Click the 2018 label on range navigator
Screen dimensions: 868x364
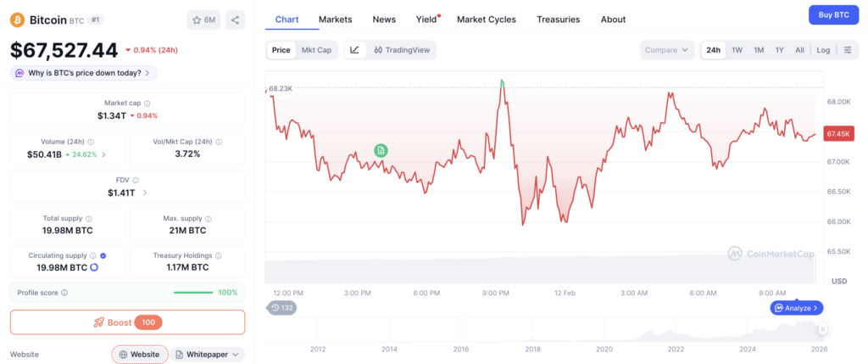[532, 349]
